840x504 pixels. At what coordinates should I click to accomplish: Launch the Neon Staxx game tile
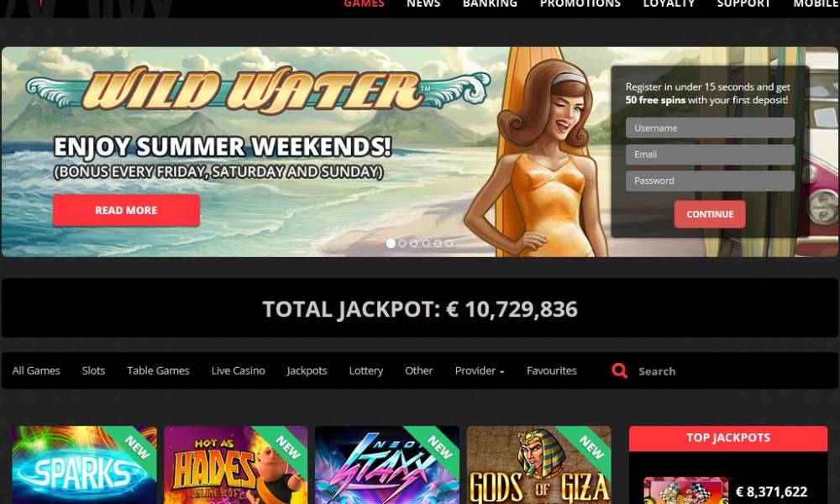pyautogui.click(x=387, y=465)
